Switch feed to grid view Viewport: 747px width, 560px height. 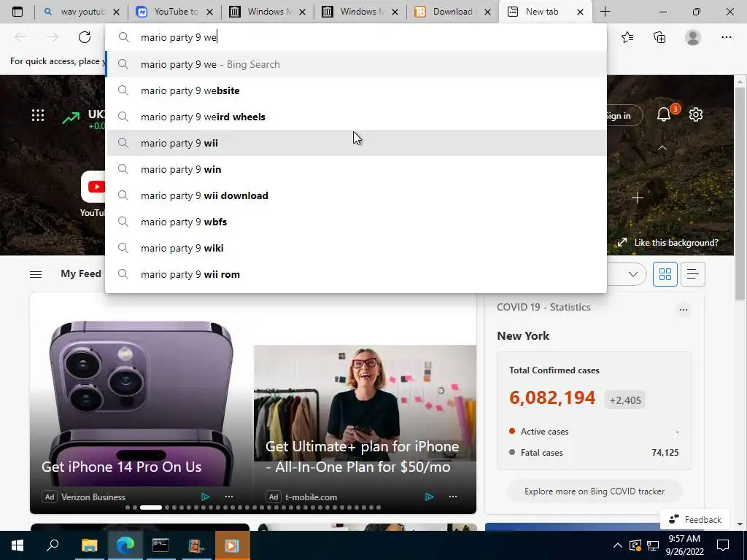pyautogui.click(x=665, y=274)
